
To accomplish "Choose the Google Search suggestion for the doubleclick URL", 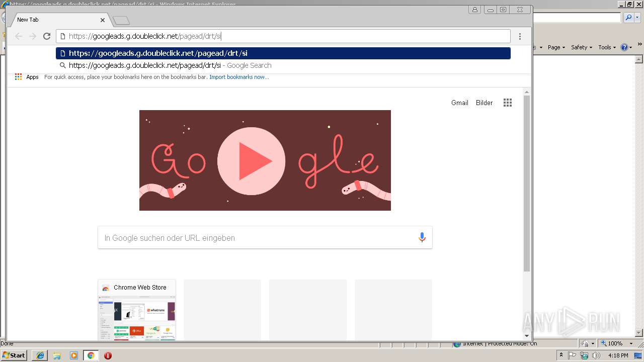I will pos(283,65).
